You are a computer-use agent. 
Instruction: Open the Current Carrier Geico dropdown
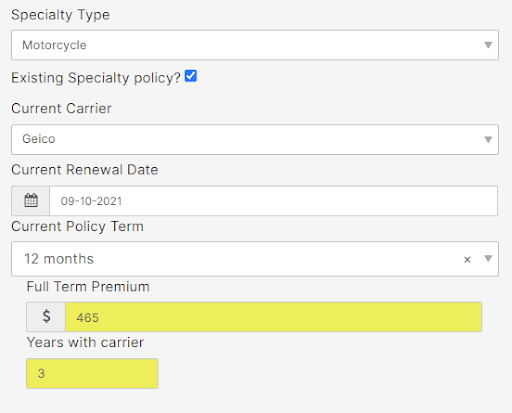[x=255, y=139]
